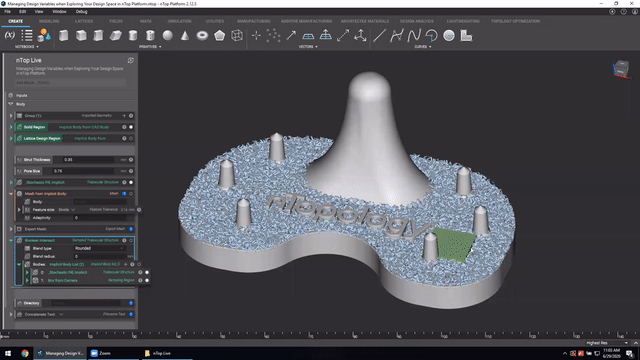Open Chrome from the Windows taskbar

coord(25,353)
